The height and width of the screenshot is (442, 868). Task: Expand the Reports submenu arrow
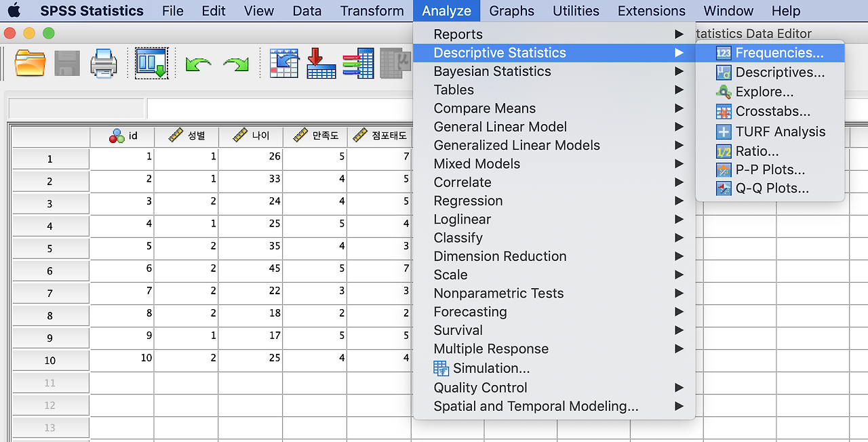[679, 35]
